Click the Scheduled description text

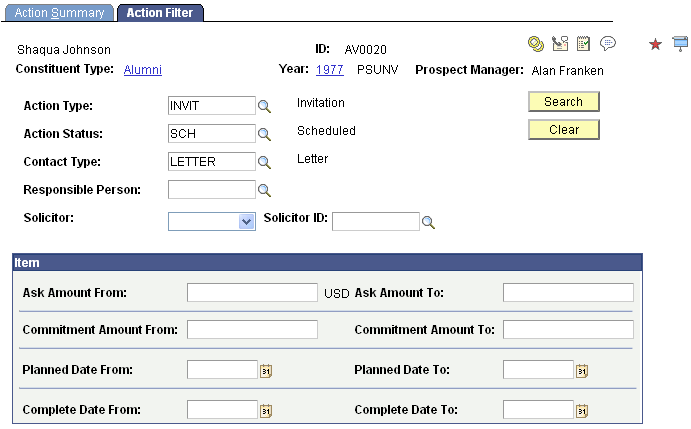tap(326, 131)
